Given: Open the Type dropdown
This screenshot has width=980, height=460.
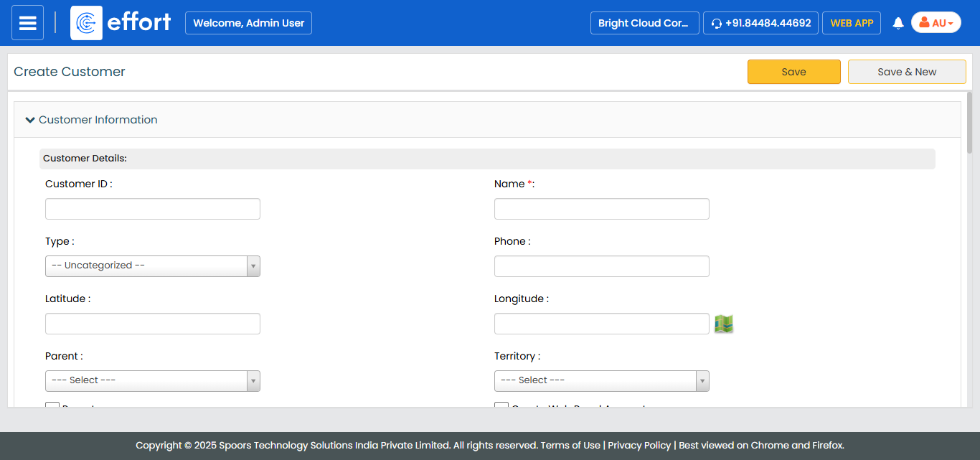Looking at the screenshot, I should click(x=152, y=266).
